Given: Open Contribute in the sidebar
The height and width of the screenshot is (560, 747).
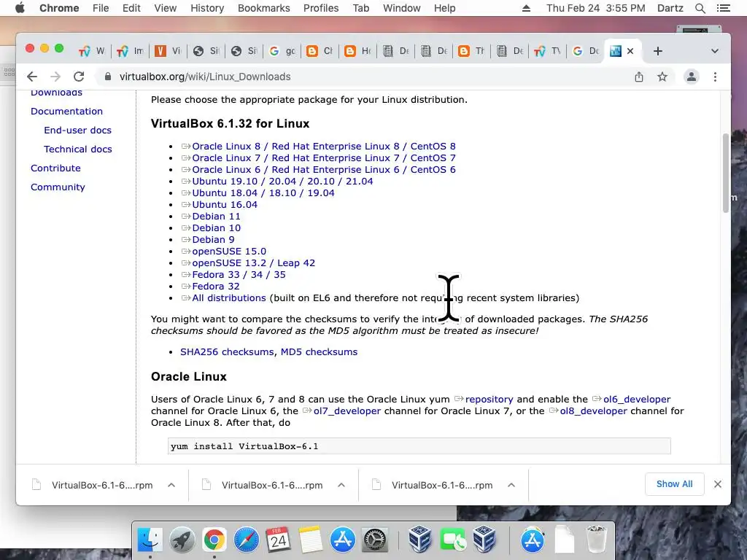Looking at the screenshot, I should 55,168.
